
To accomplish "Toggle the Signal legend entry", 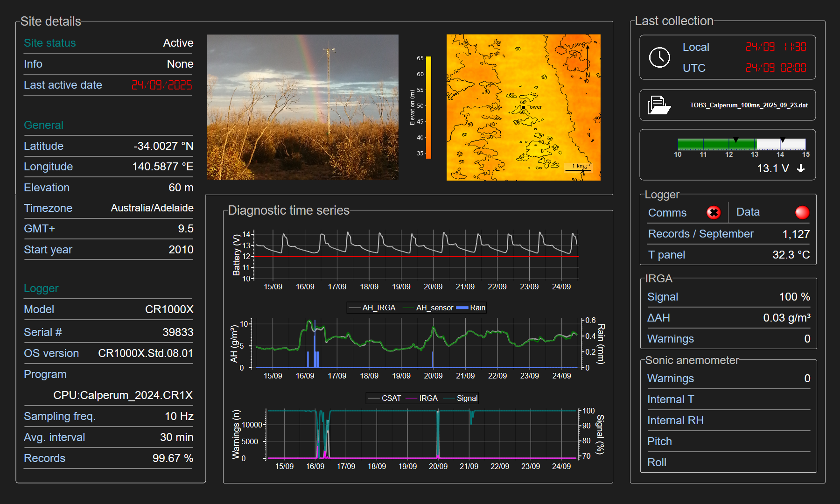I will coord(467,399).
